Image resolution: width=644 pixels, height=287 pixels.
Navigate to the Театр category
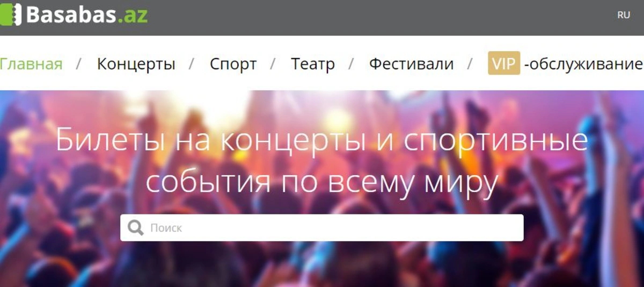[x=313, y=64]
